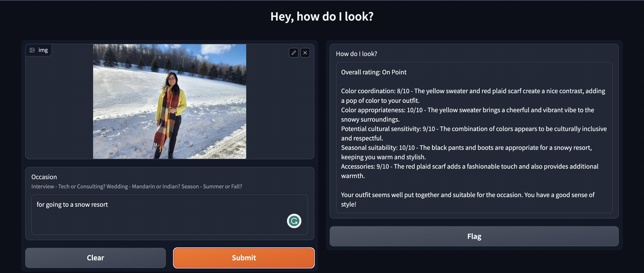Click the 'Color appropriateness: 10/10' line
Viewport: 644px width, 273px height.
point(467,115)
